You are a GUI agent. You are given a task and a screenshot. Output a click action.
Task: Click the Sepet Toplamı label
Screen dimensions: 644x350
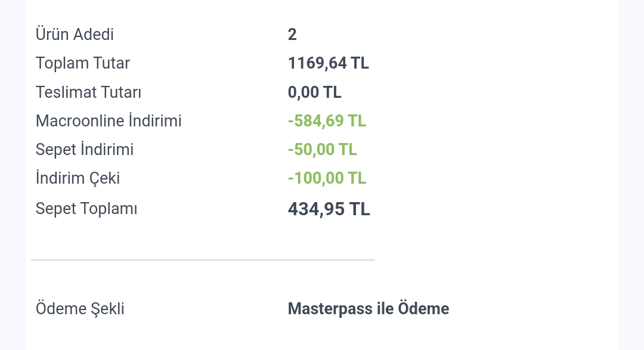(86, 209)
